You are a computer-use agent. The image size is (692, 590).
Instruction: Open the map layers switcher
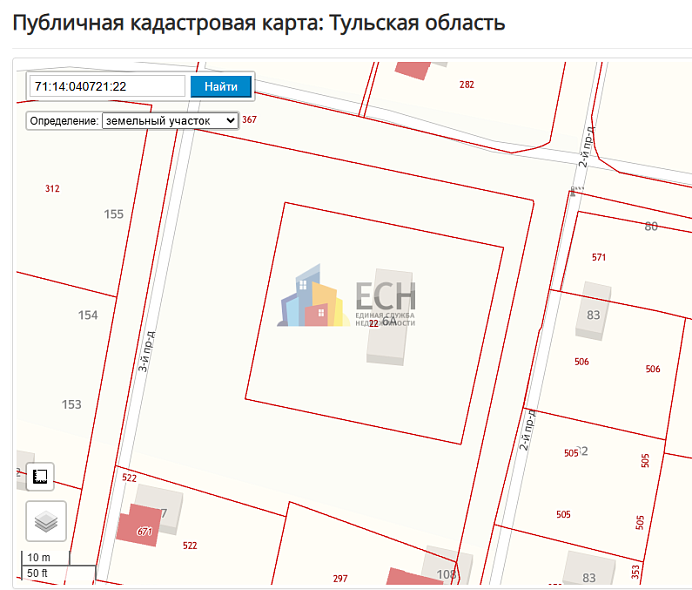tap(46, 521)
